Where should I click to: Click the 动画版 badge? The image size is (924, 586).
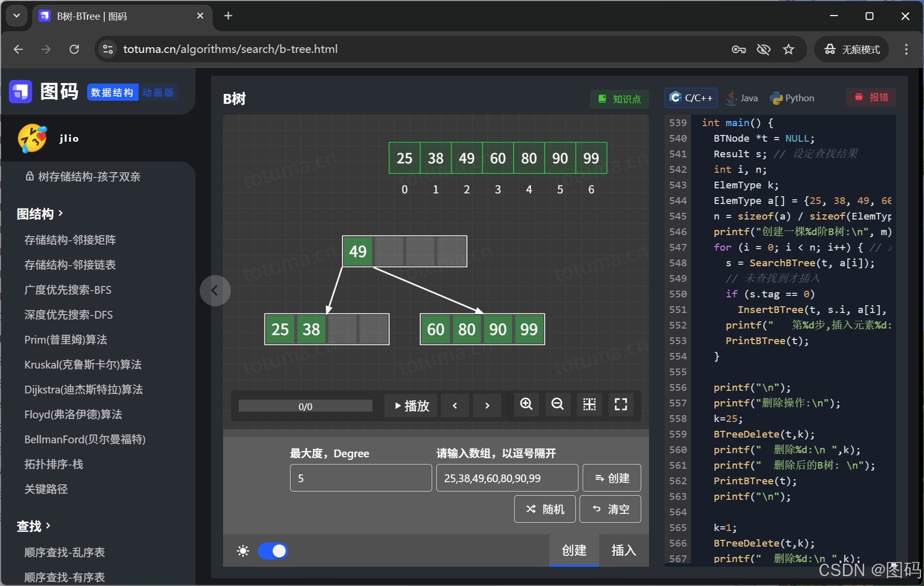click(x=158, y=92)
